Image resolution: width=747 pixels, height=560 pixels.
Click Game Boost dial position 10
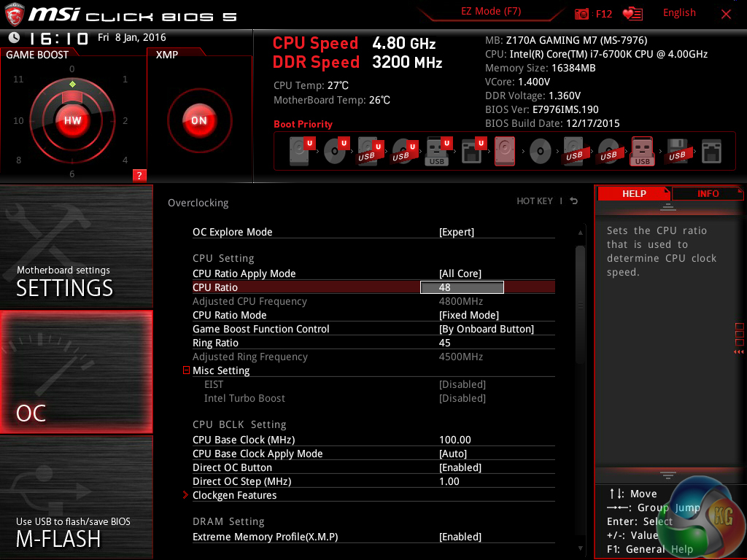pos(18,121)
